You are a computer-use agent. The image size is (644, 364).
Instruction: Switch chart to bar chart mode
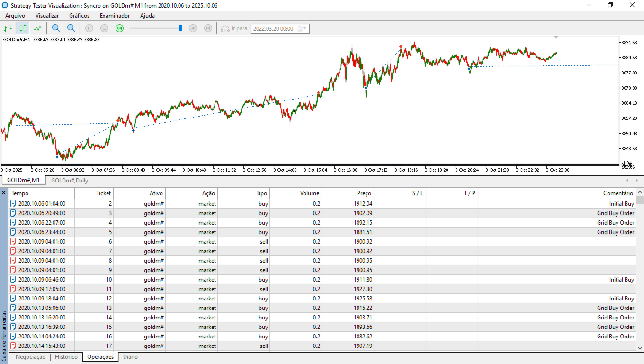pos(8,28)
